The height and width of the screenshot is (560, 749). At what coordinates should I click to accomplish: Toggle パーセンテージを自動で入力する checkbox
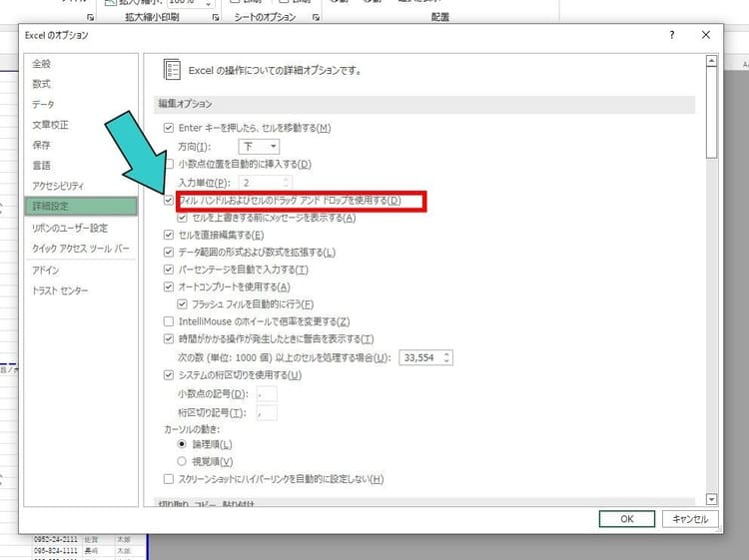point(169,270)
